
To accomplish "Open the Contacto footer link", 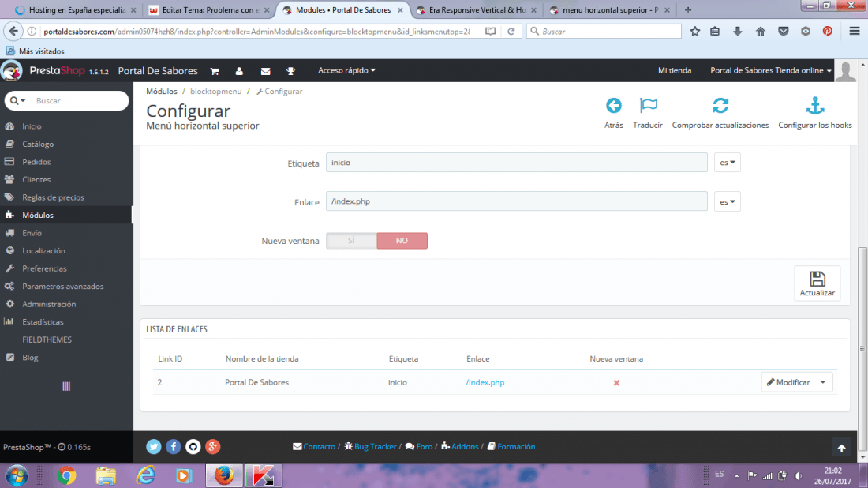I will (x=319, y=446).
